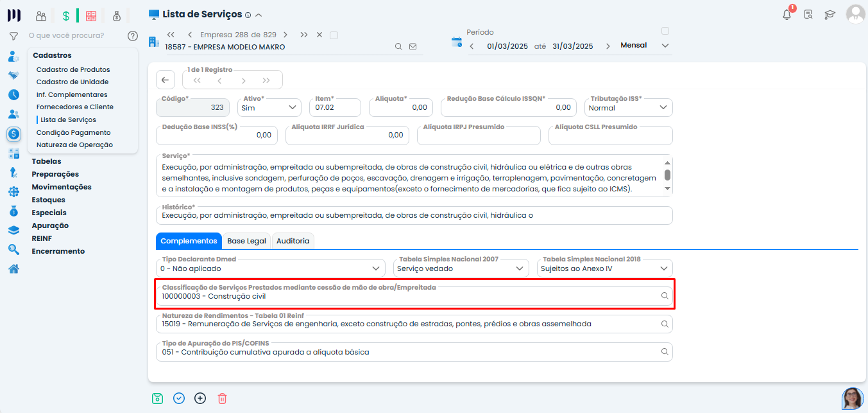Click the red trash delete icon

222,398
